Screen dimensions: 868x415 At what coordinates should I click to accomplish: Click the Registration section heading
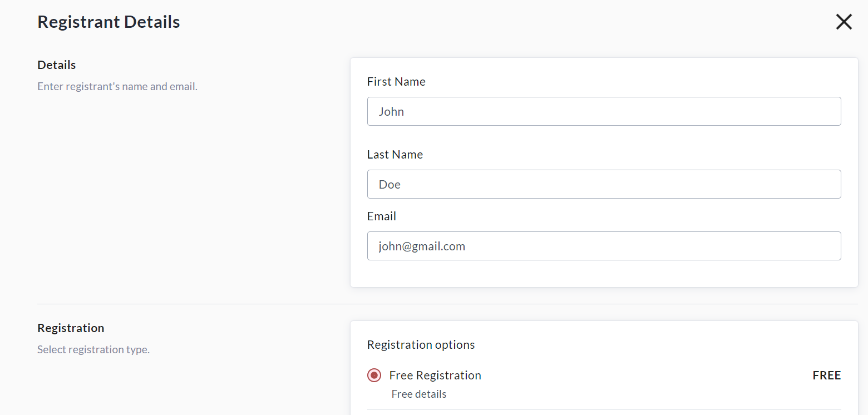pyautogui.click(x=71, y=328)
